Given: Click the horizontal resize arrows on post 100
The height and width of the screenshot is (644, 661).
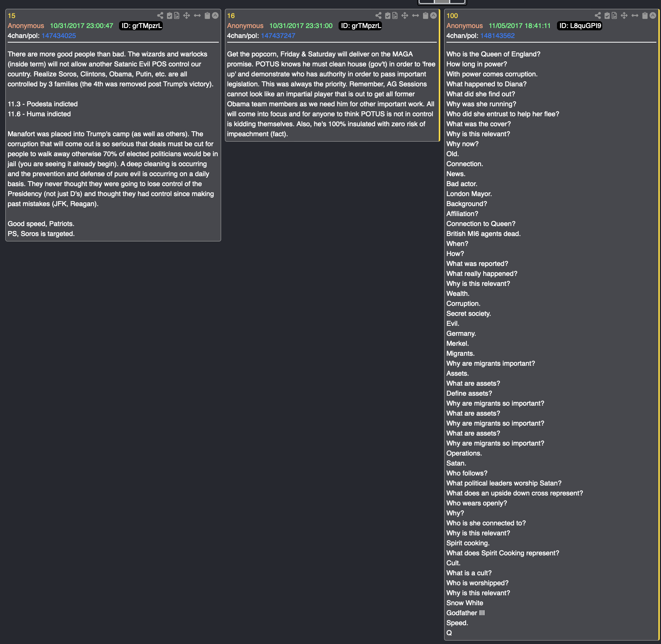Looking at the screenshot, I should [635, 16].
